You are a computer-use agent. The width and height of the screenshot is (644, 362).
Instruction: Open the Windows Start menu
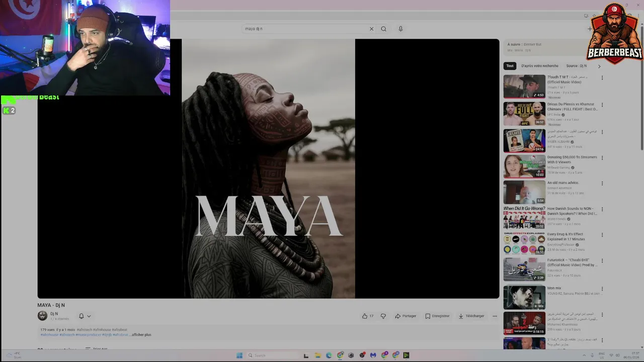pos(239,355)
